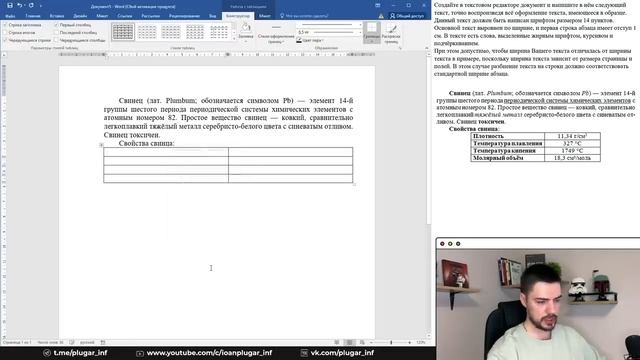This screenshot has width=640, height=360.
Task: Open the Undo history dropdown arrow
Action: pos(24,6)
